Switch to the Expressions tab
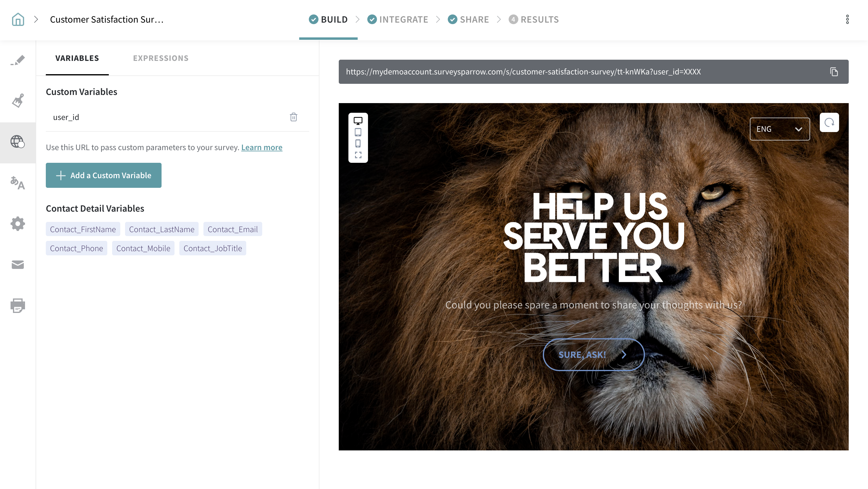Image resolution: width=868 pixels, height=489 pixels. 161,58
